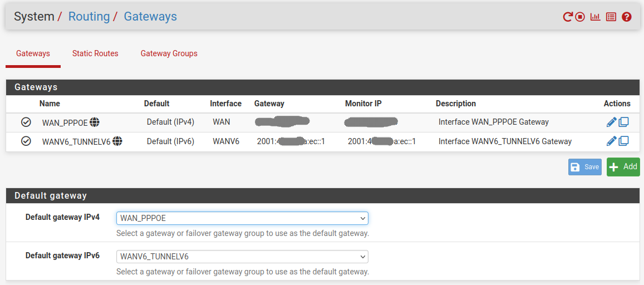Switch to the Gateway Groups tab
The height and width of the screenshot is (285, 644).
pos(169,54)
